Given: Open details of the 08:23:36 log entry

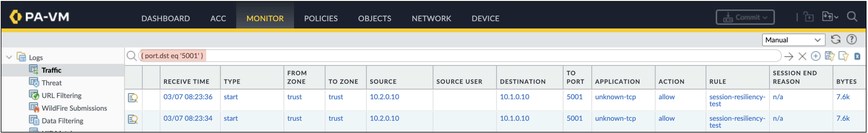Looking at the screenshot, I should tap(133, 98).
